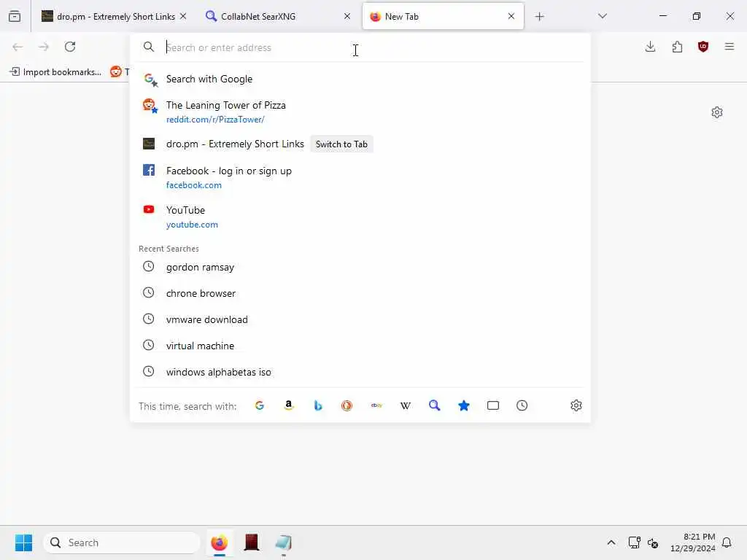747x560 pixels.
Task: Search this time with Bing icon
Action: click(318, 405)
